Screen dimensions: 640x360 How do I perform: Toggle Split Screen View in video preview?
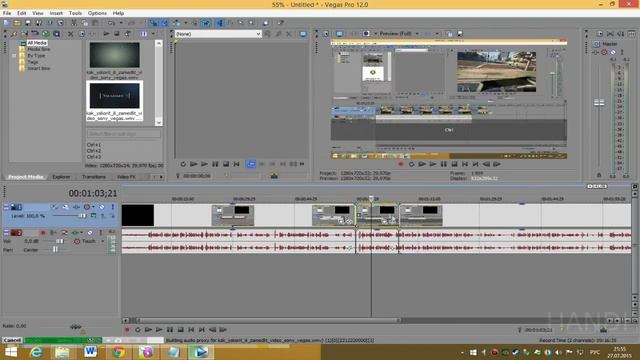pos(367,33)
